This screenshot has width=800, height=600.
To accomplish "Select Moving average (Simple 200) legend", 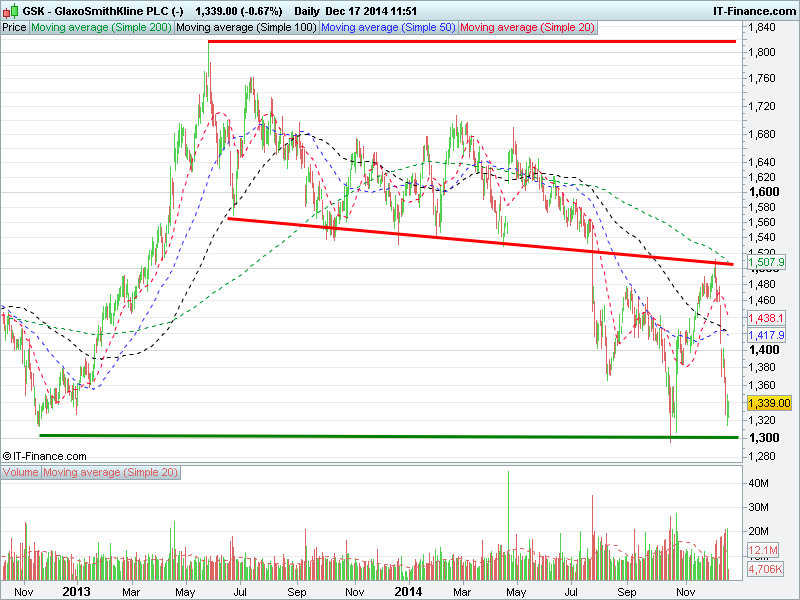I will 101,28.
